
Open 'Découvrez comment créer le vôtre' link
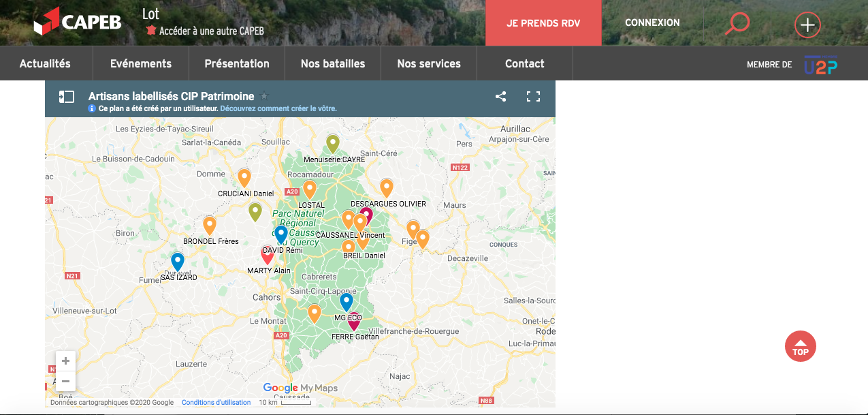[x=278, y=108]
